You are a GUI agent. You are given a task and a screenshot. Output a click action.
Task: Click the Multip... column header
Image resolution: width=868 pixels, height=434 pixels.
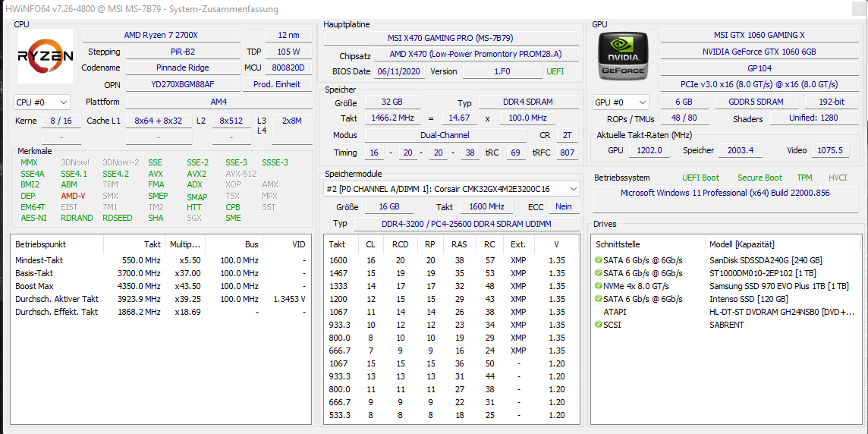185,244
